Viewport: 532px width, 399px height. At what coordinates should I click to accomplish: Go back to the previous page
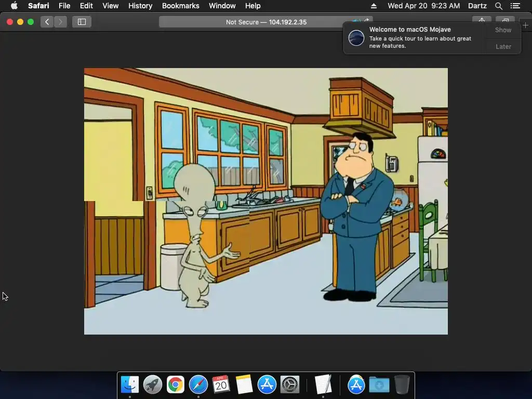47,22
